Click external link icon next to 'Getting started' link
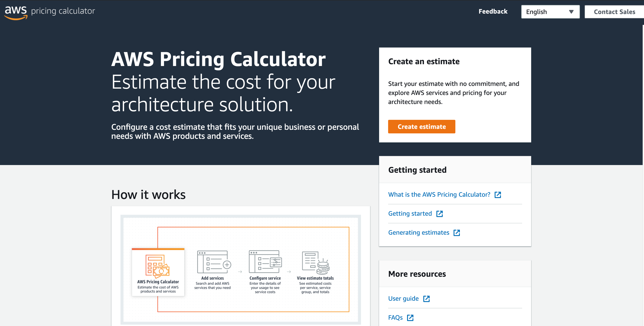644x326 pixels. point(439,214)
